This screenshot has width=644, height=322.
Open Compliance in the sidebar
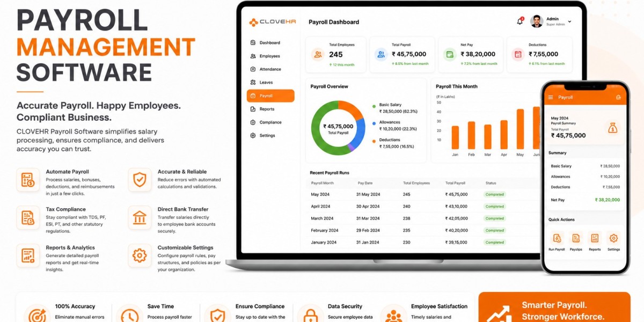coord(270,122)
